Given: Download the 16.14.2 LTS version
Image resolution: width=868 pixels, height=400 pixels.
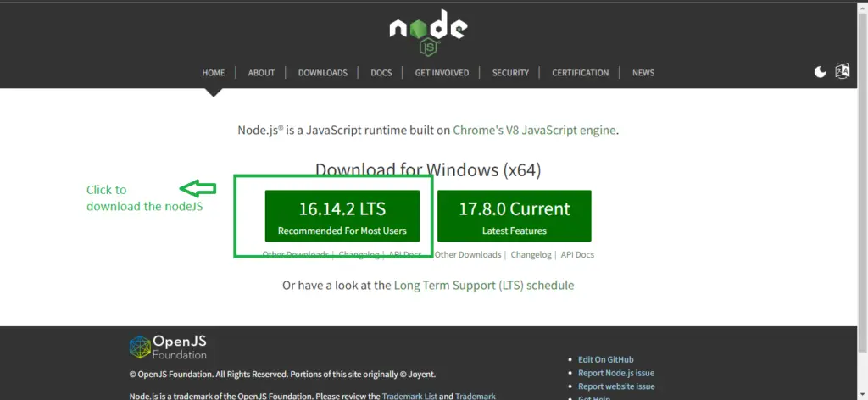Looking at the screenshot, I should coord(342,216).
